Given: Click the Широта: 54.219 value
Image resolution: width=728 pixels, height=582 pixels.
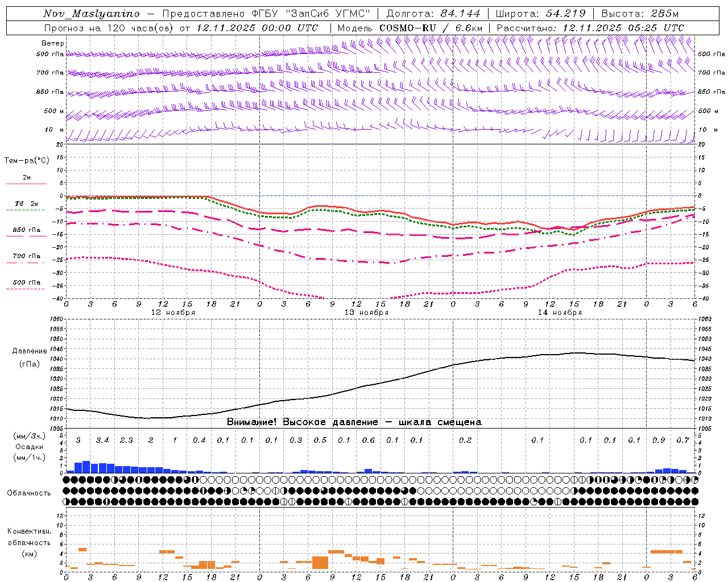Looking at the screenshot, I should [540, 14].
